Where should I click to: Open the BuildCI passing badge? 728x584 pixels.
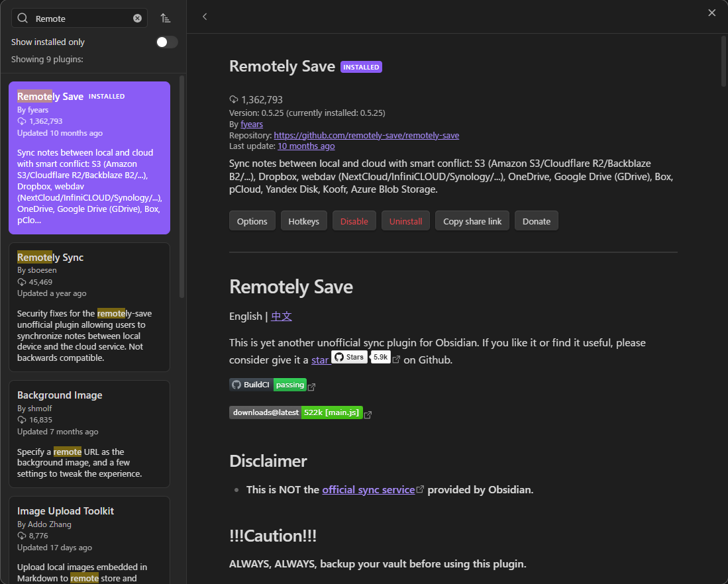click(x=268, y=385)
